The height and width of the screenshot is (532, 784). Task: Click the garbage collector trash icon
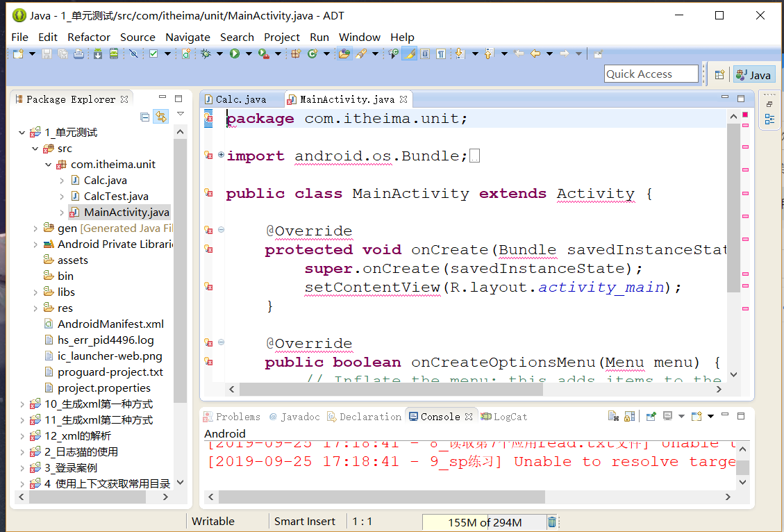[x=551, y=522]
